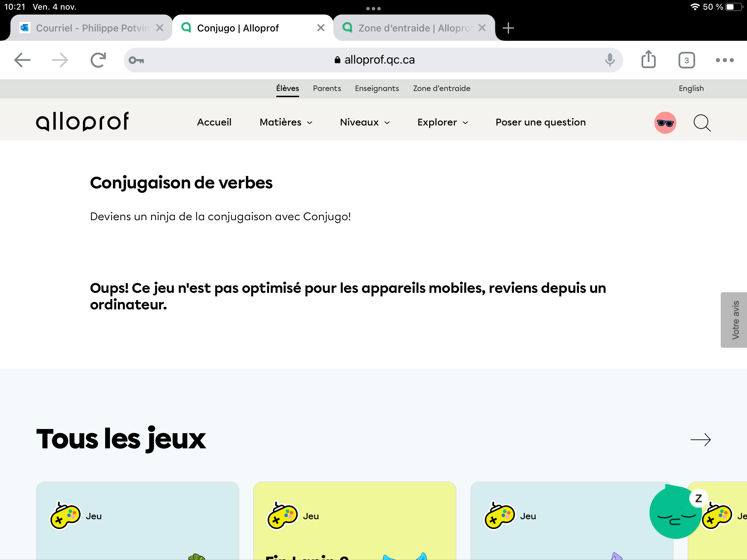Image resolution: width=747 pixels, height=560 pixels.
Task: Click the browser back arrow
Action: click(x=22, y=60)
